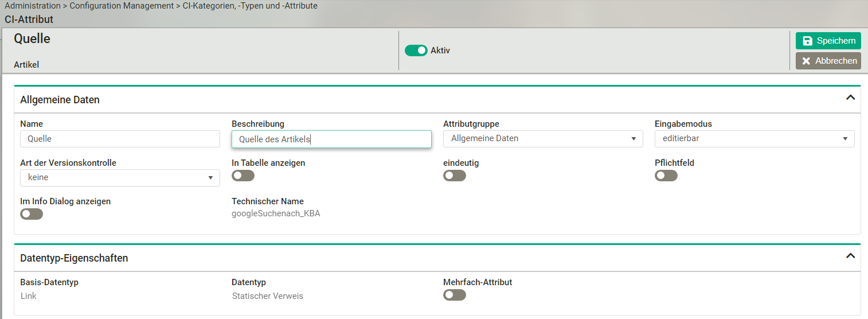Navigate to CI-Kategorien, -Typen und -Attribute breadcrumb
Screen dimensions: 868x319
coord(250,6)
